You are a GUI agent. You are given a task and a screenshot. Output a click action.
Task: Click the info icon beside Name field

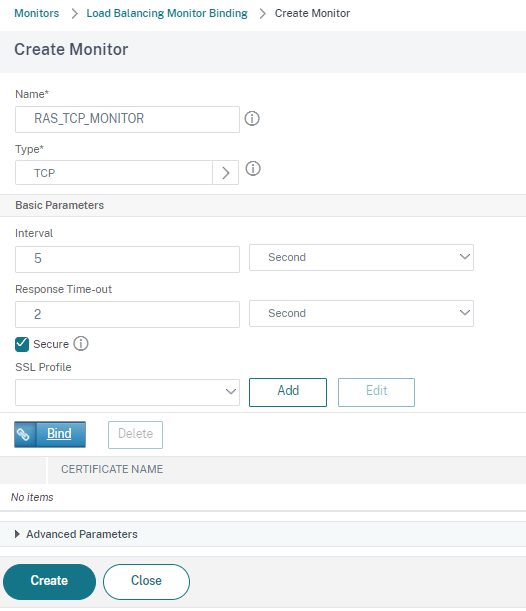pyautogui.click(x=252, y=118)
